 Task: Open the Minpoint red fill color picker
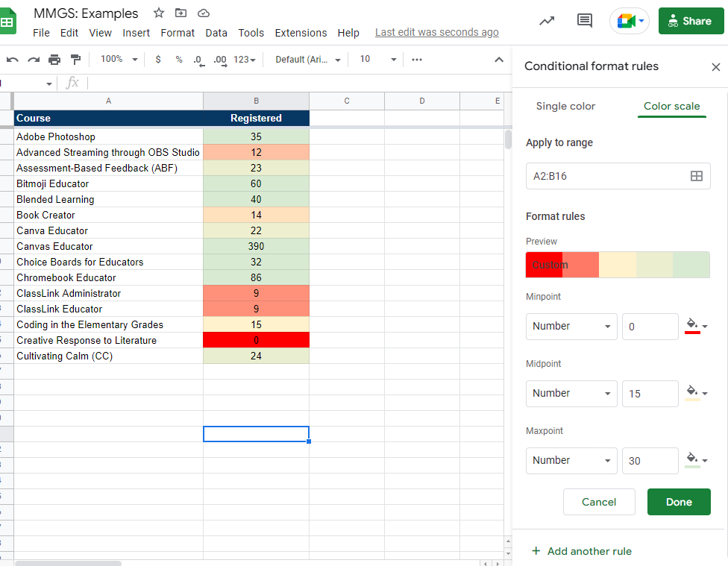[696, 327]
